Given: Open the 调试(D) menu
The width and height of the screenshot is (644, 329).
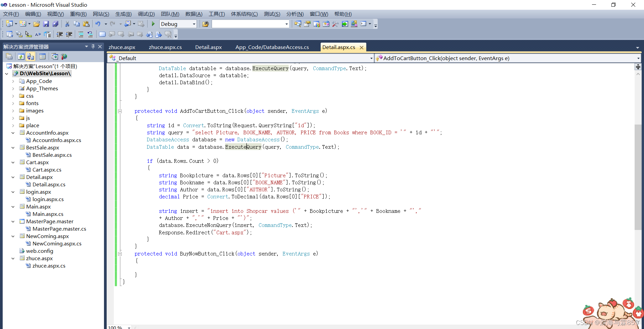Looking at the screenshot, I should 146,14.
